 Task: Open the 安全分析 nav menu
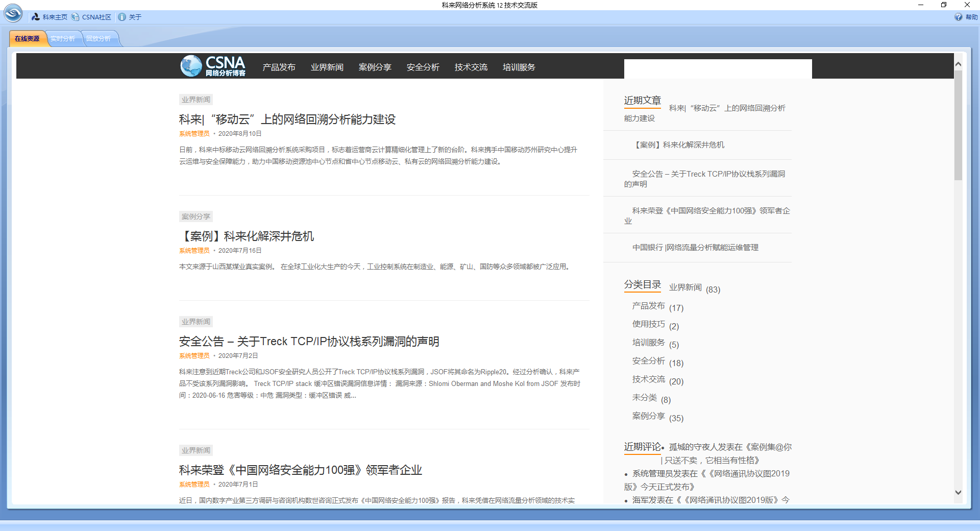coord(423,67)
